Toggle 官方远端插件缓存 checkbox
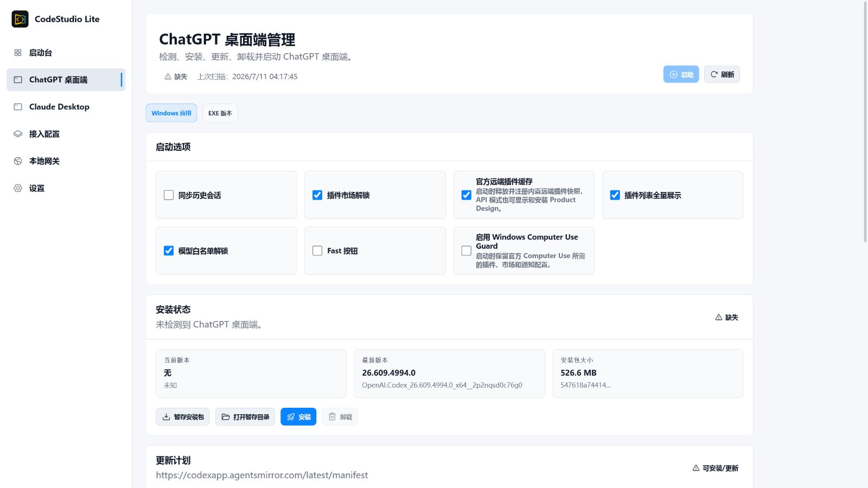 pos(466,195)
